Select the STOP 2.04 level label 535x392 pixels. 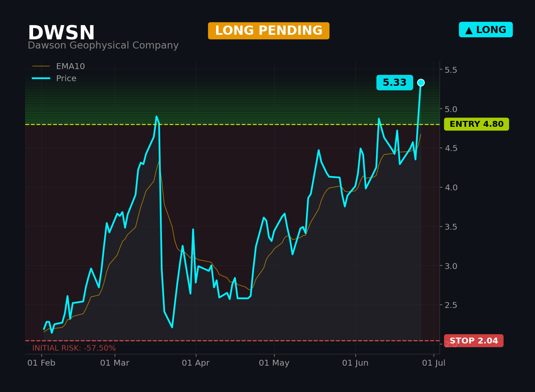pos(474,341)
